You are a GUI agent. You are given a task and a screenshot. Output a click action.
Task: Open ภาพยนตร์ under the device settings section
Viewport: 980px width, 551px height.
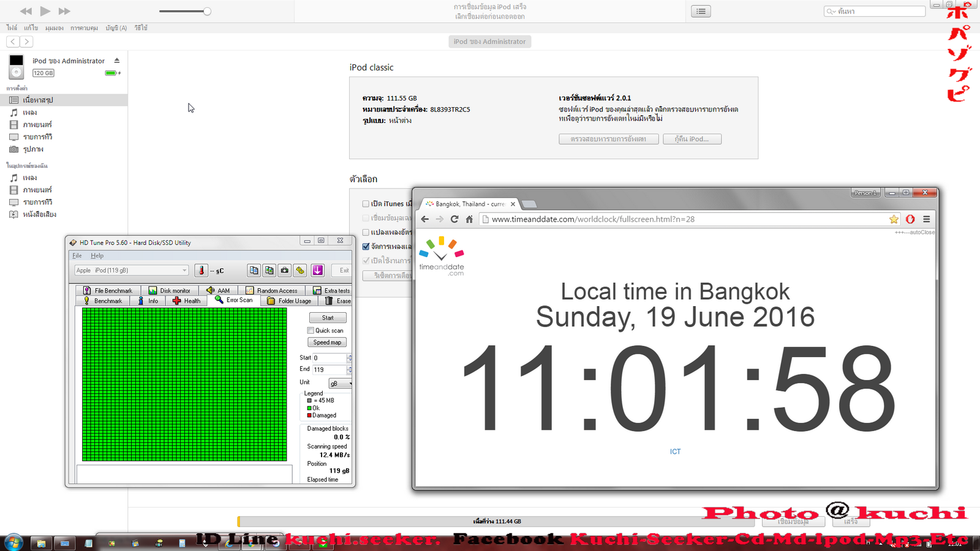pos(37,125)
